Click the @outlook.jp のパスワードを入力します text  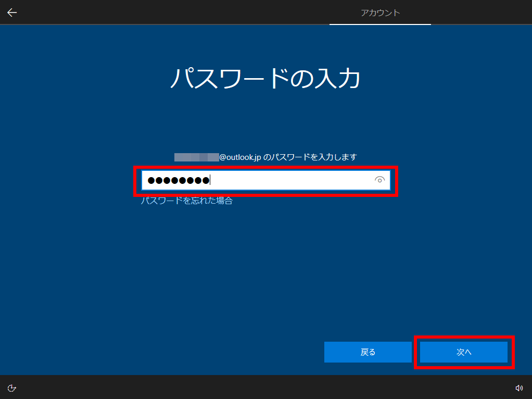click(x=288, y=157)
